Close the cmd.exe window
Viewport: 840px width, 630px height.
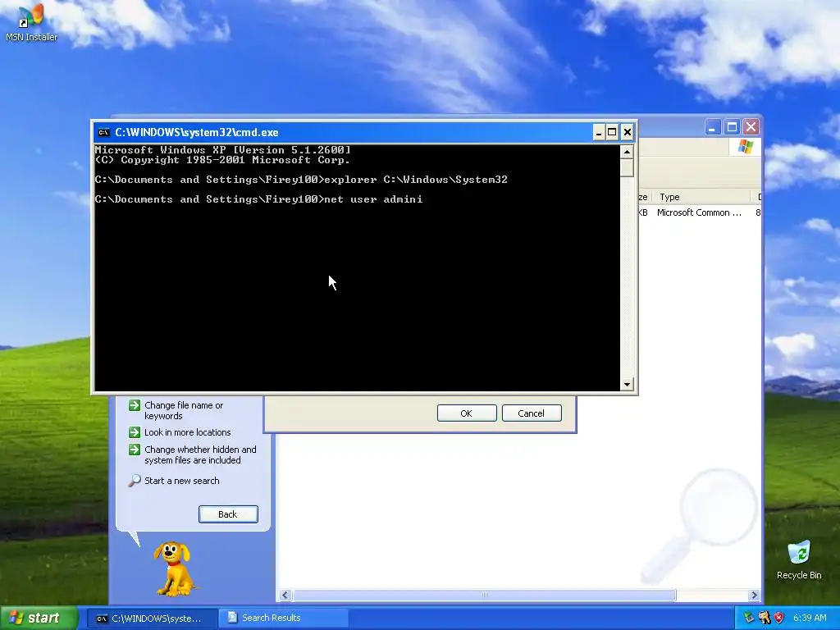coord(628,132)
